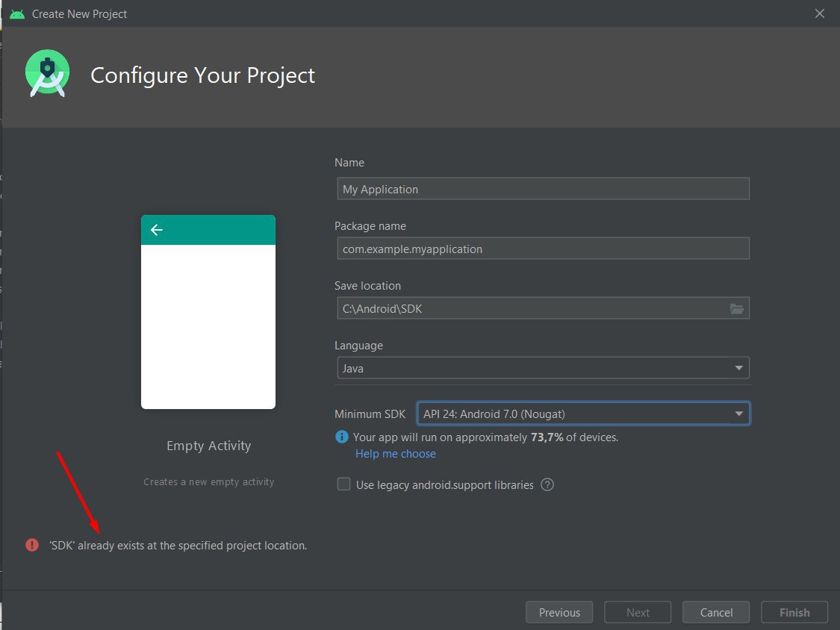Click the Empty Activity label

point(209,446)
